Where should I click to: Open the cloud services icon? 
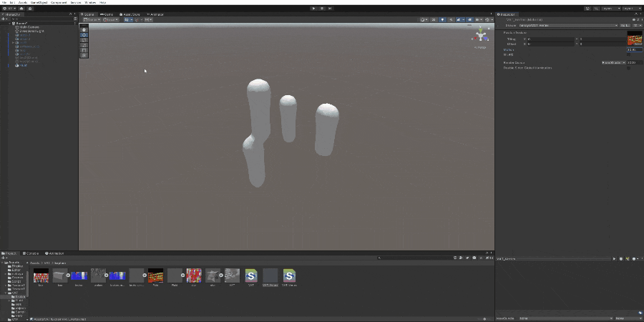click(x=21, y=8)
